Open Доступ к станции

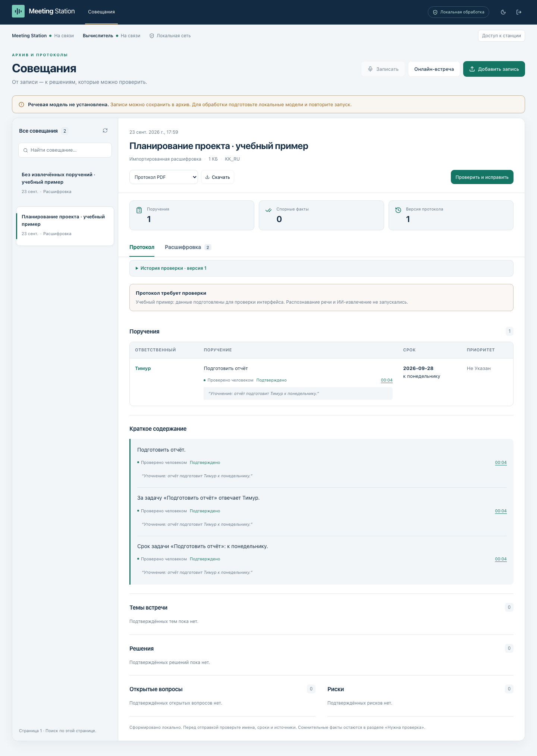point(502,36)
